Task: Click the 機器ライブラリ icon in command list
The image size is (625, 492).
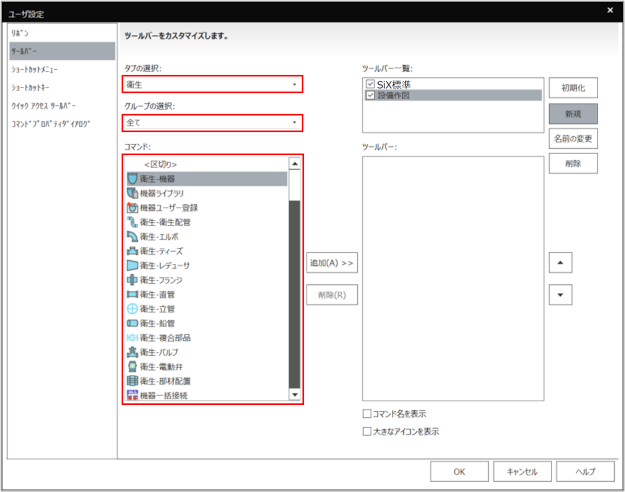Action: [x=132, y=192]
